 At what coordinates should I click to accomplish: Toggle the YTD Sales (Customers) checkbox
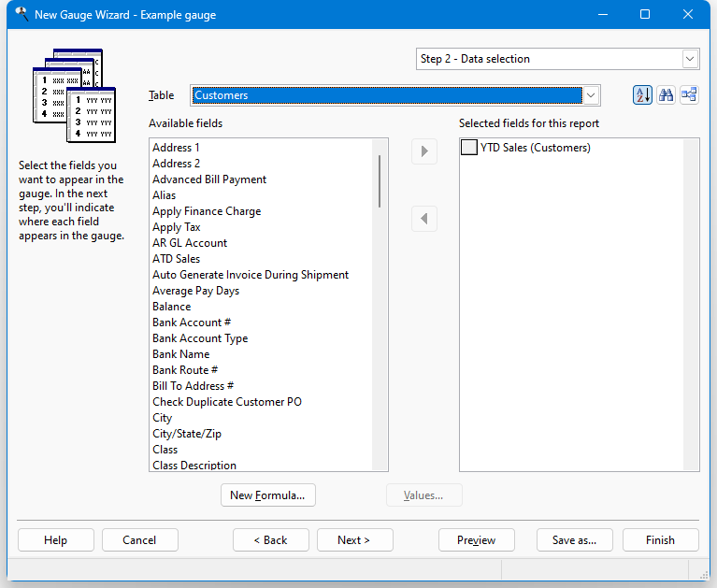(x=468, y=148)
